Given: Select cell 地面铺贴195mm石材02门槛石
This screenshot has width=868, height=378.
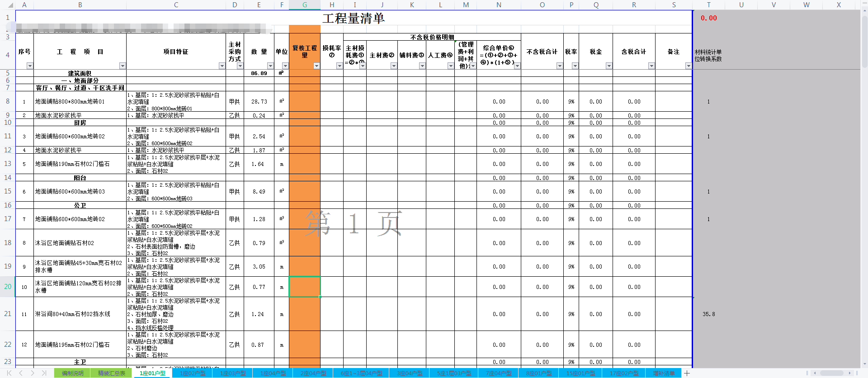Looking at the screenshot, I should [x=80, y=345].
